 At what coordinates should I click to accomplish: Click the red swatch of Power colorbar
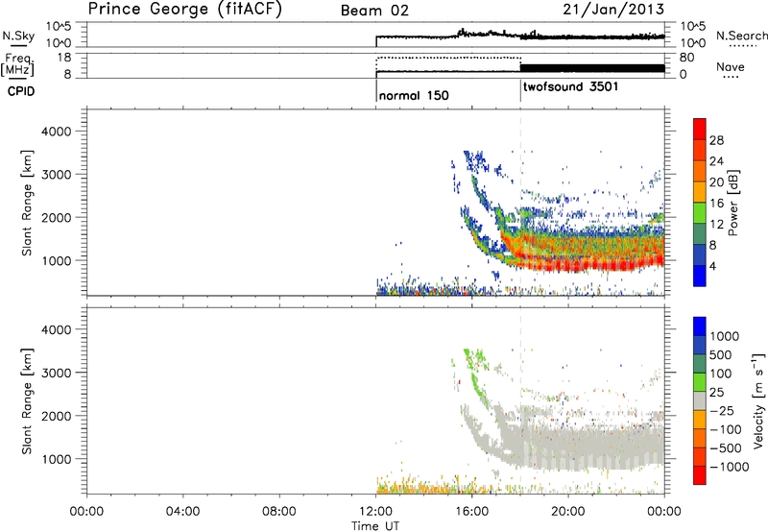tap(700, 129)
